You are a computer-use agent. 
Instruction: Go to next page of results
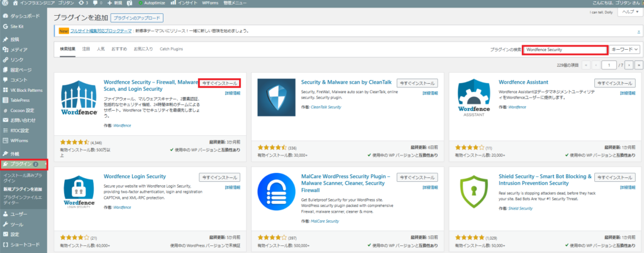pyautogui.click(x=630, y=65)
